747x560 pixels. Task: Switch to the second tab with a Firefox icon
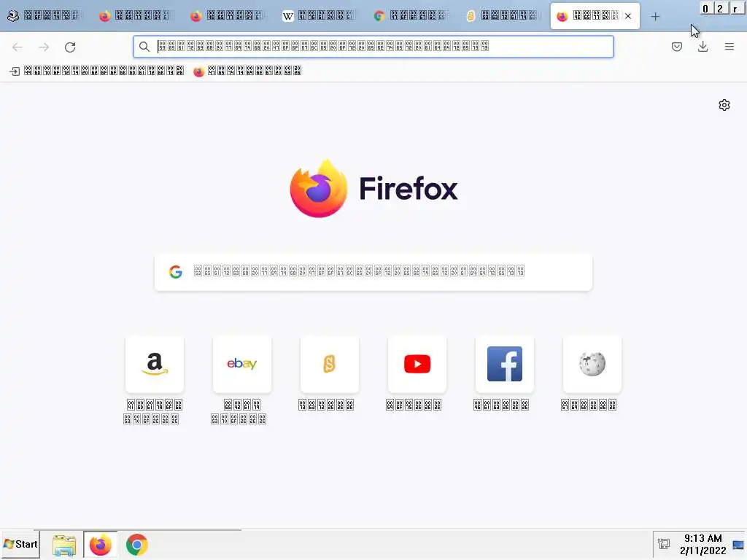click(135, 16)
